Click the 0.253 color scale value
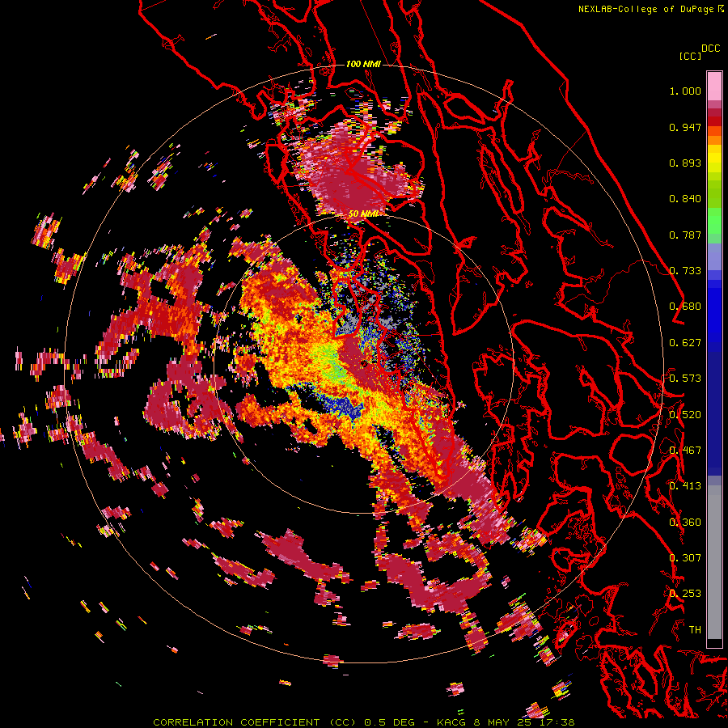Viewport: 728px width, 728px height. tap(685, 594)
